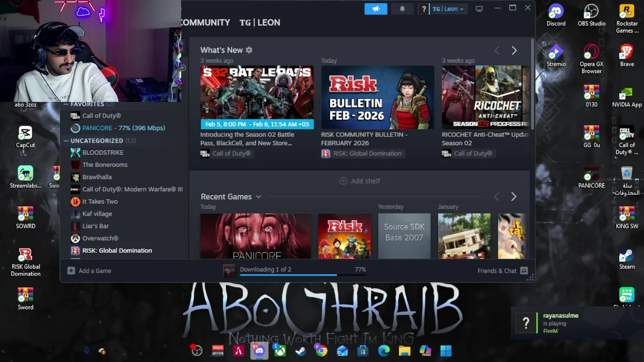This screenshot has width=644, height=362.
Task: Click Add shelf button
Action: point(359,181)
